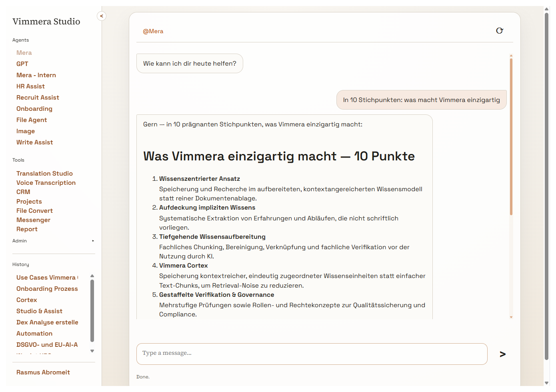Open Voice Transcription tool
Image resolution: width=556 pixels, height=392 pixels.
pyautogui.click(x=46, y=183)
